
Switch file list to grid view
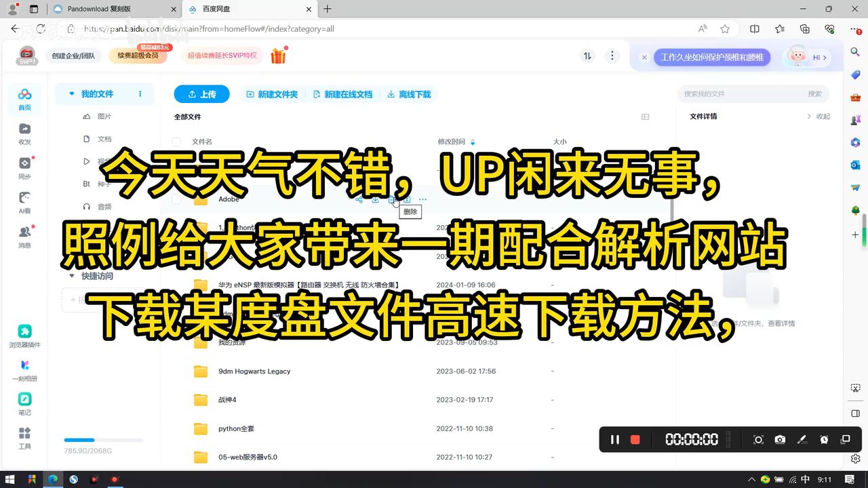(x=646, y=117)
